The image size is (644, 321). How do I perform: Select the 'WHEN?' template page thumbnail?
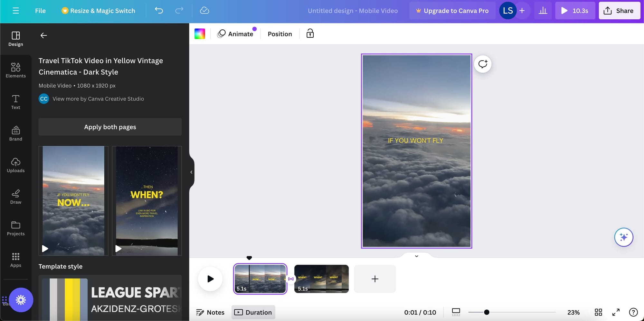click(147, 201)
